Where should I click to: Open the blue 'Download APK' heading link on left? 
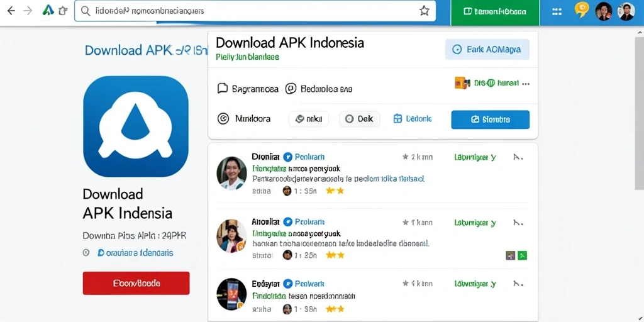pos(146,50)
